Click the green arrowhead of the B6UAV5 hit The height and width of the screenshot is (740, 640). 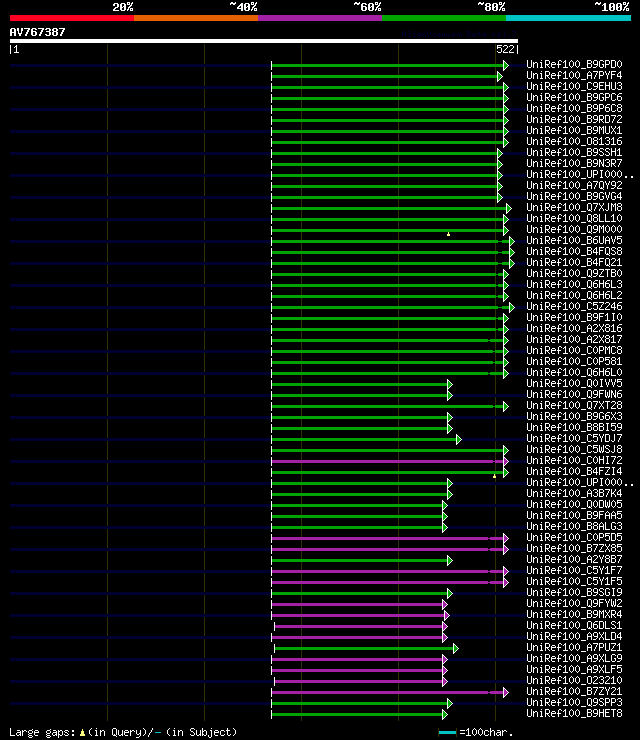pyautogui.click(x=512, y=241)
